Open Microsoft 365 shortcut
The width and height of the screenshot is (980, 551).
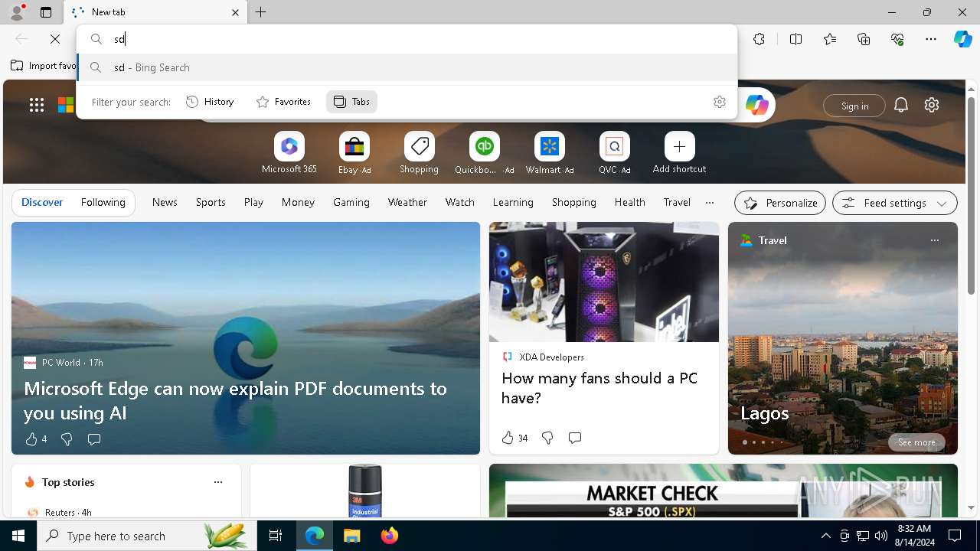[x=289, y=153]
